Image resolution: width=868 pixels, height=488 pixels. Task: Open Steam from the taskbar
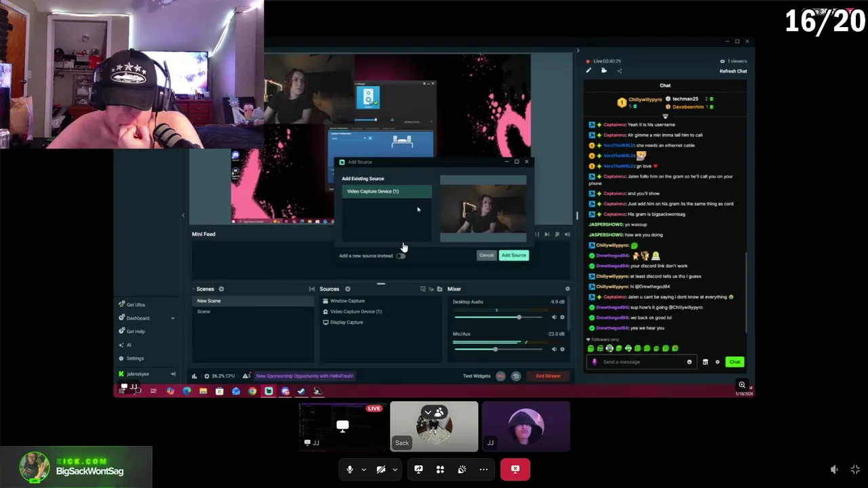[x=301, y=391]
